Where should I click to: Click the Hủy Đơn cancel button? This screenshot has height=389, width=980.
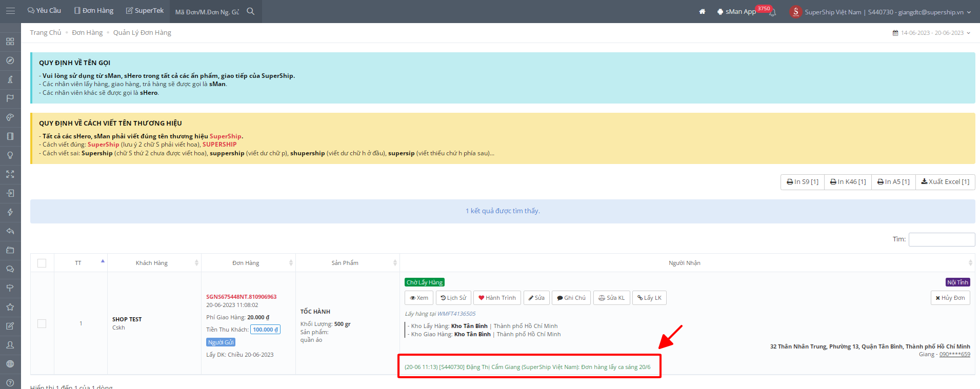coord(950,298)
